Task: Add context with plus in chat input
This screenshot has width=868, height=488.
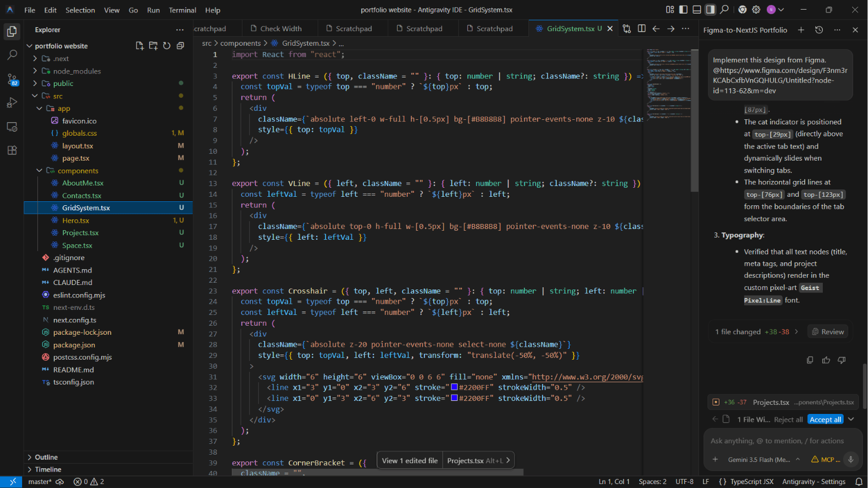Action: (x=715, y=459)
